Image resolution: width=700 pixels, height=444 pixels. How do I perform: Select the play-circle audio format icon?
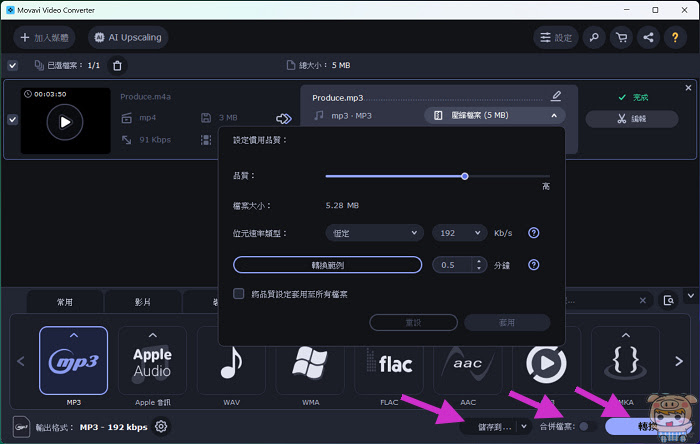(546, 364)
